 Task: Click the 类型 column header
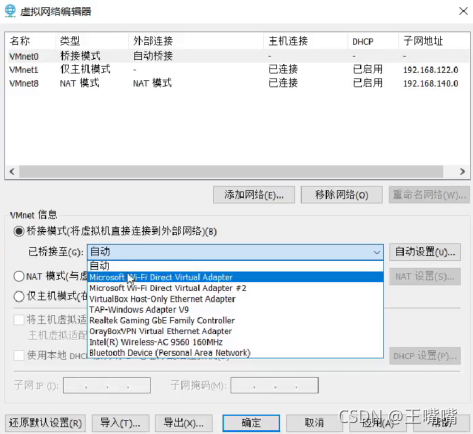coord(92,41)
